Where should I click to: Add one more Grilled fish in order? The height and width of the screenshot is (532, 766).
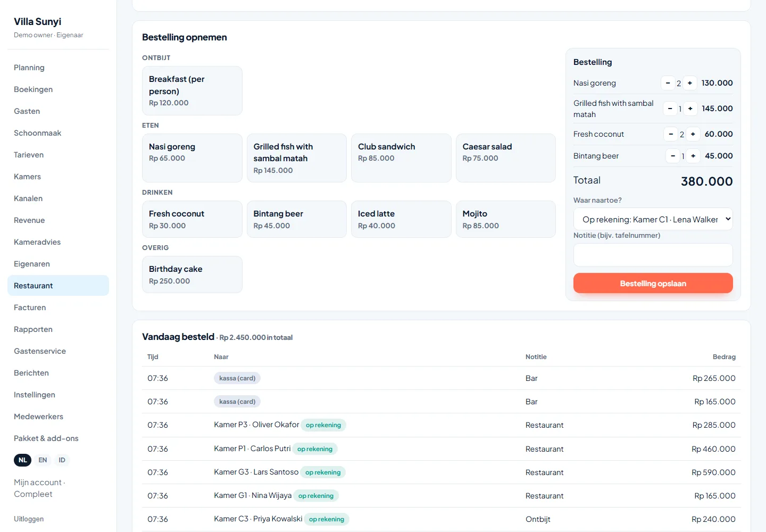690,109
